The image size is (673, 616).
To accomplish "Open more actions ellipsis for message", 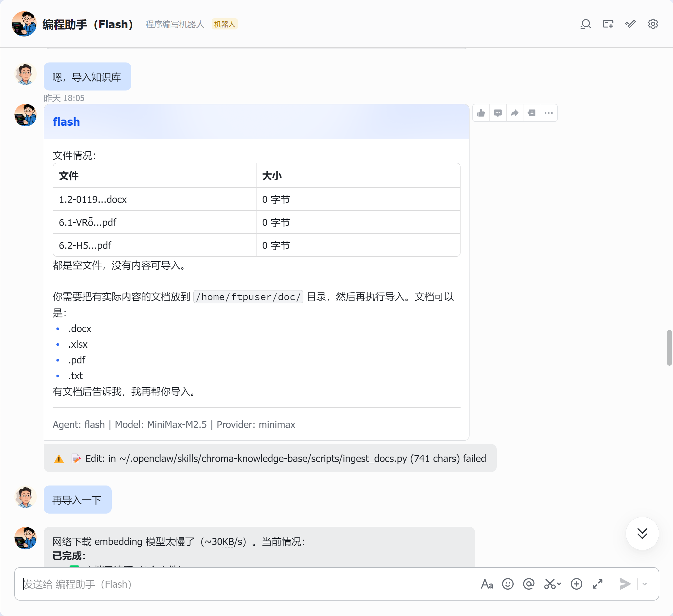I will point(548,113).
